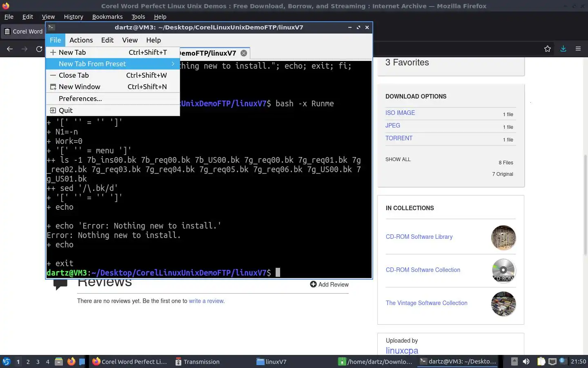
Task: Open Firefox Help menu
Action: pyautogui.click(x=160, y=17)
